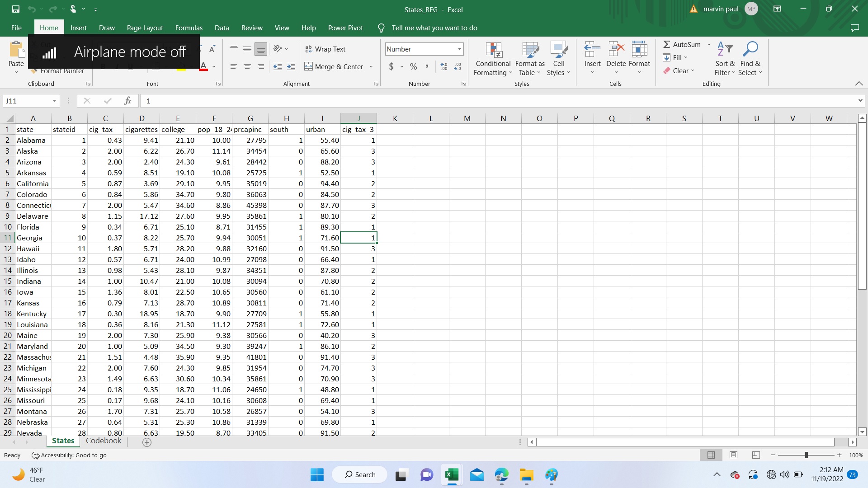868x488 pixels.
Task: Click the Percent Style icon
Action: [413, 66]
